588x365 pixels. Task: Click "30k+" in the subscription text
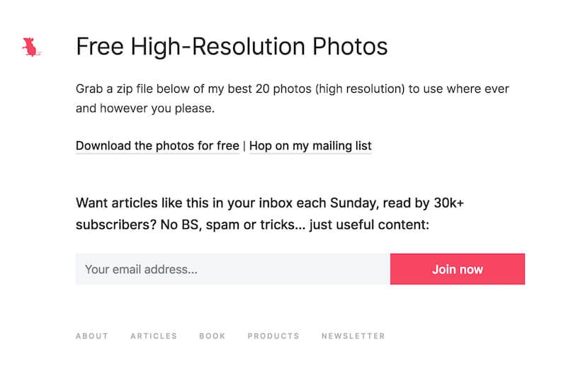coord(449,203)
